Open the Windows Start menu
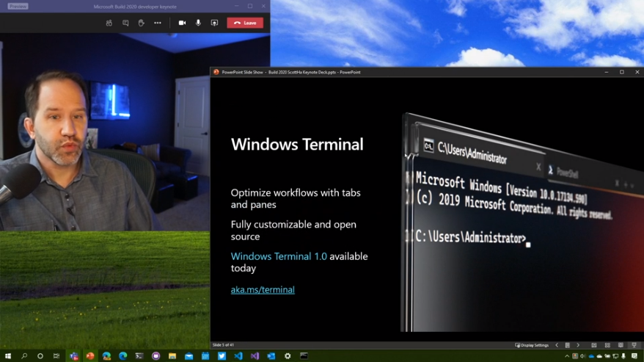The width and height of the screenshot is (644, 362). pos(8,356)
